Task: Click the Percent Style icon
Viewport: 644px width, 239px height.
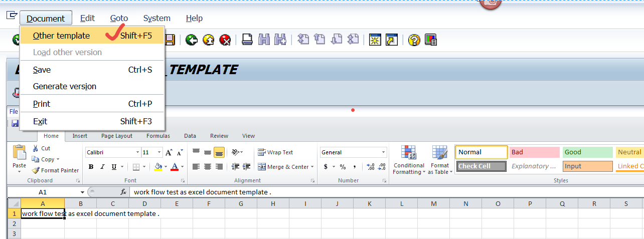Action: point(343,167)
